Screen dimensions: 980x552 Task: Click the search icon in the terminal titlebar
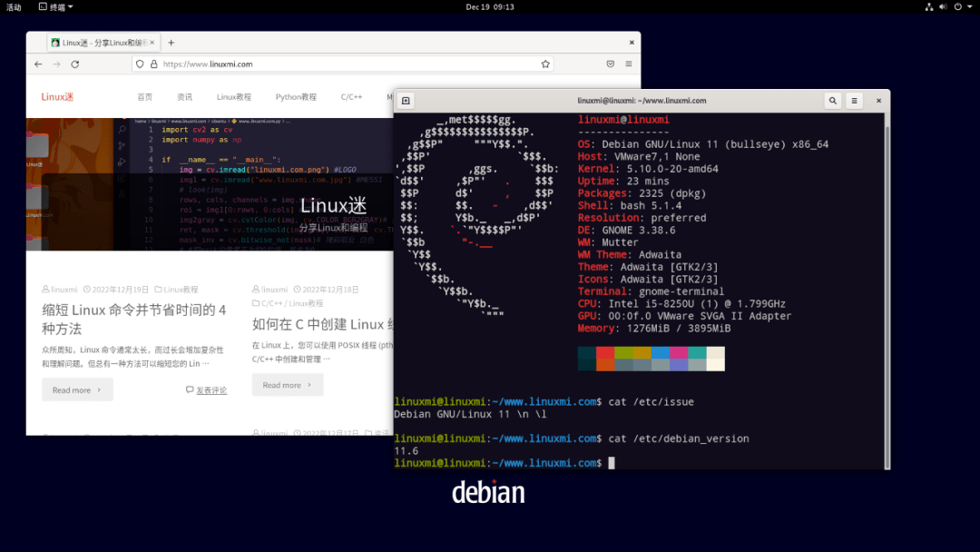coord(832,100)
